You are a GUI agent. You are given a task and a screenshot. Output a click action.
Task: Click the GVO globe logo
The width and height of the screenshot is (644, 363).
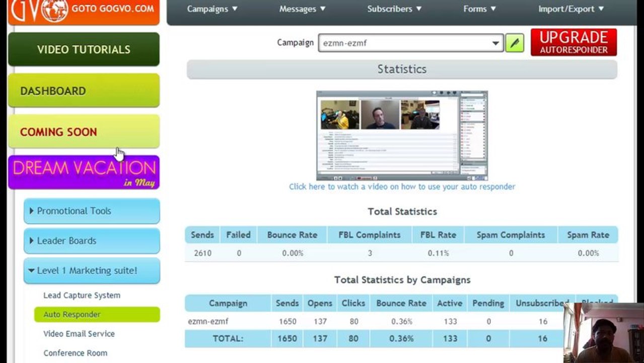click(54, 10)
